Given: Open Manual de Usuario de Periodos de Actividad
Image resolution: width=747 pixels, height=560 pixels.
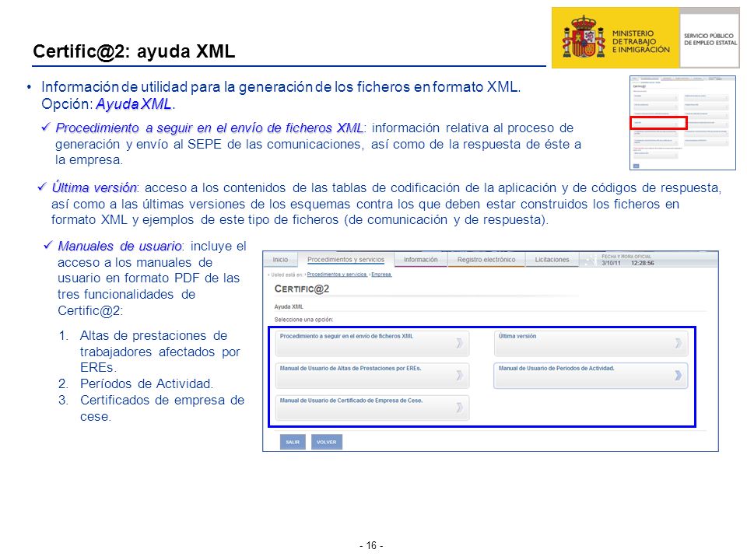Looking at the screenshot, I should pos(591,376).
